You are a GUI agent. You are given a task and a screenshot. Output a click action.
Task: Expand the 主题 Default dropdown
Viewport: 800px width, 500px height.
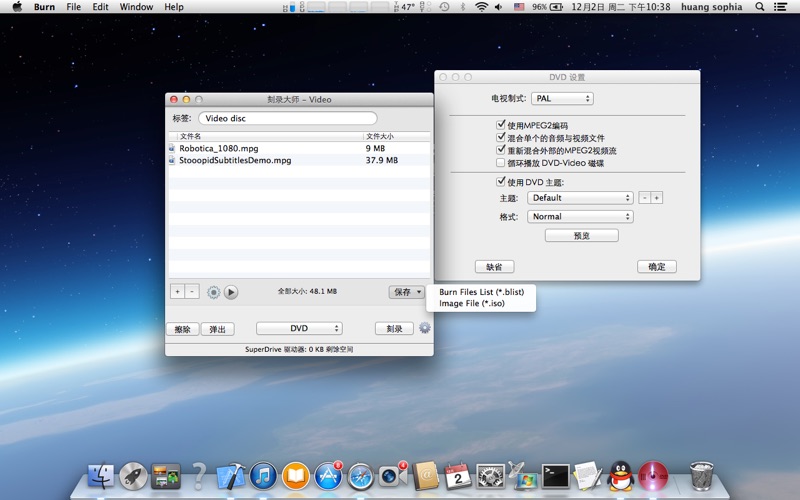pos(580,198)
